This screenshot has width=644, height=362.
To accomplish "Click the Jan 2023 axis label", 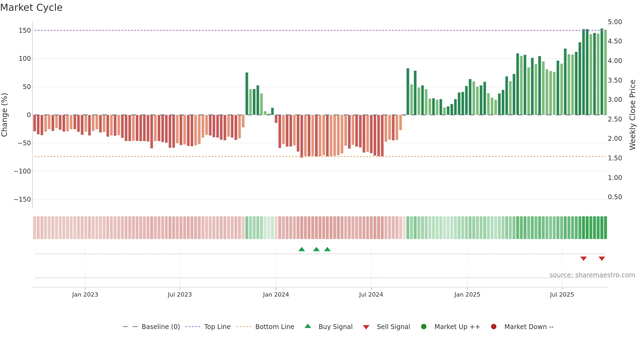I will point(85,295).
